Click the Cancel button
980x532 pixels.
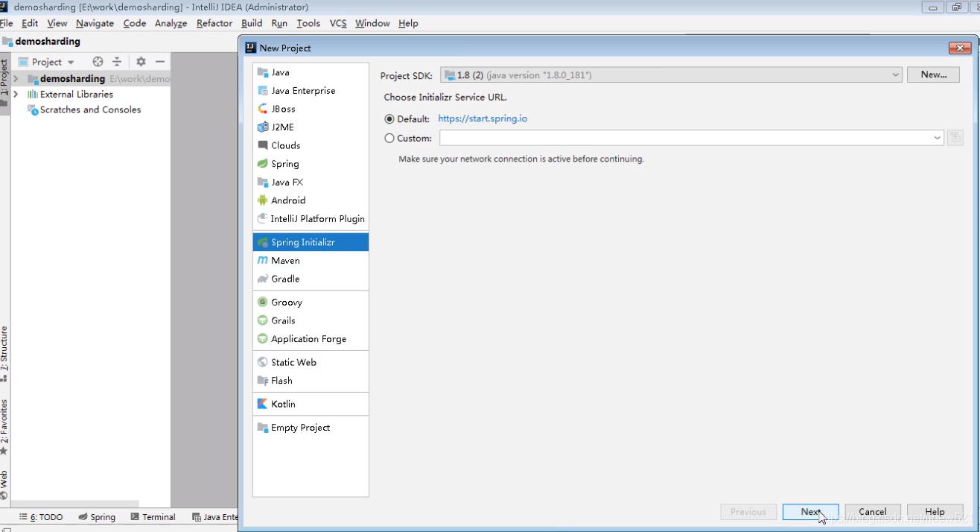tap(872, 512)
